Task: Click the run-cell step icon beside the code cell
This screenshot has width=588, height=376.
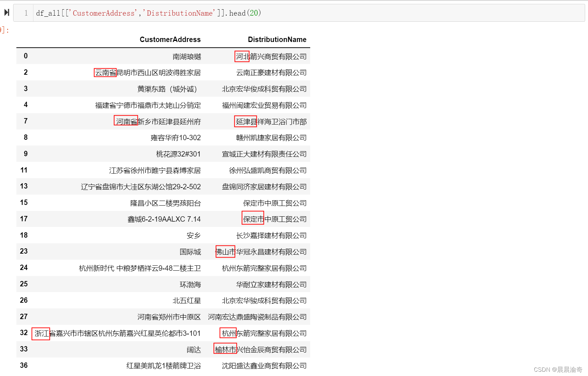Action: [6, 12]
